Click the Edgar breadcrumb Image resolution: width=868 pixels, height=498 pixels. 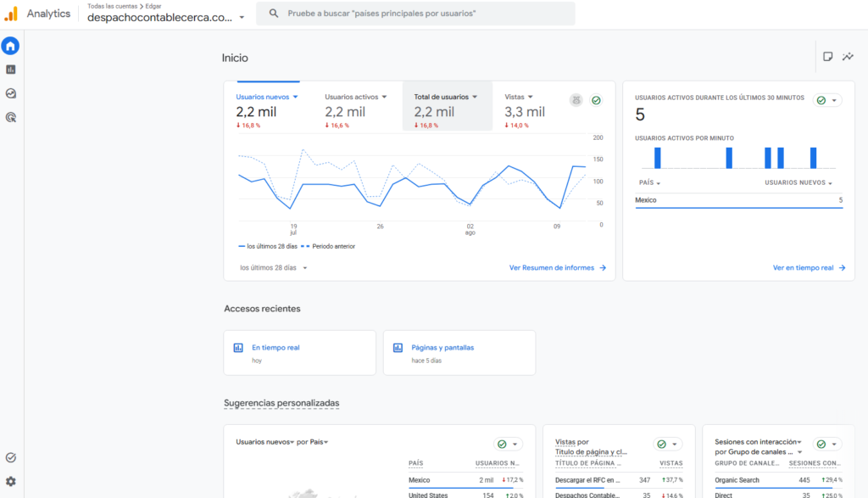click(153, 6)
